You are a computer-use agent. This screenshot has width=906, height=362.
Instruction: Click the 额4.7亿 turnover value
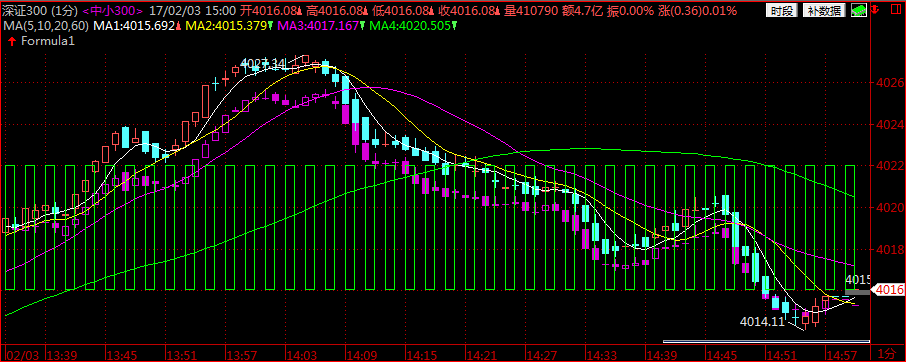coord(582,10)
